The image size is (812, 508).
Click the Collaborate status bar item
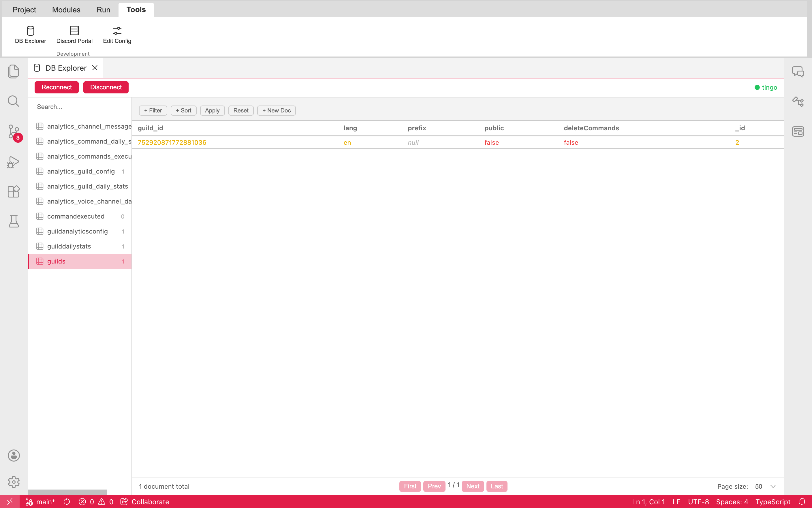click(145, 502)
